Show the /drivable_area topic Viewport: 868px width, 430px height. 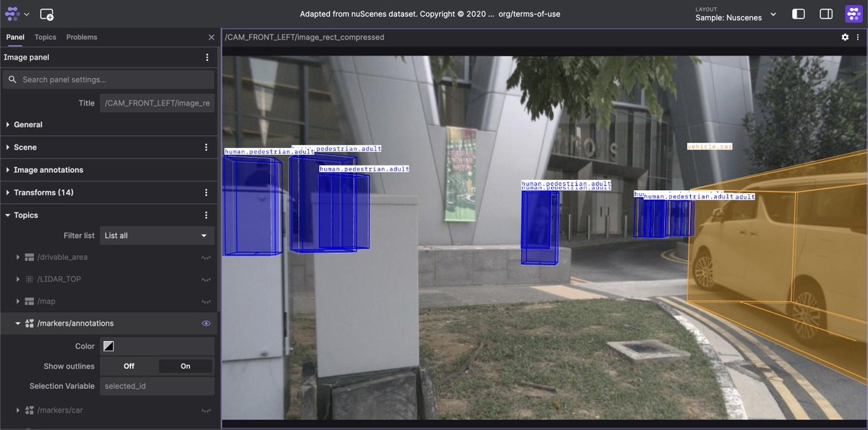click(206, 257)
